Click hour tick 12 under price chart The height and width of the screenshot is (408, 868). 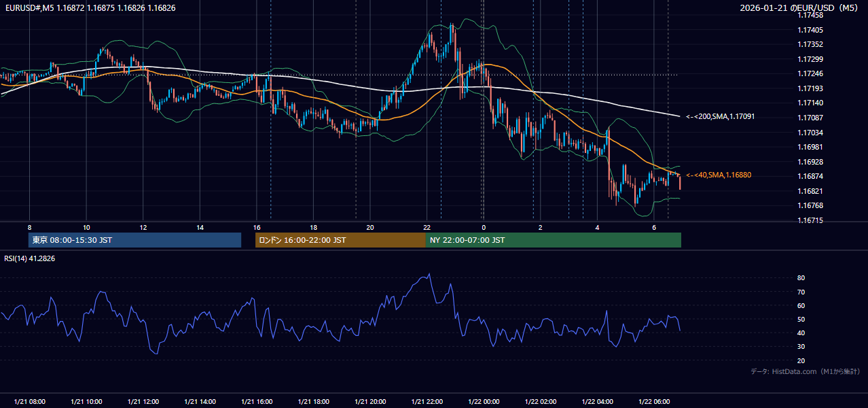(143, 227)
